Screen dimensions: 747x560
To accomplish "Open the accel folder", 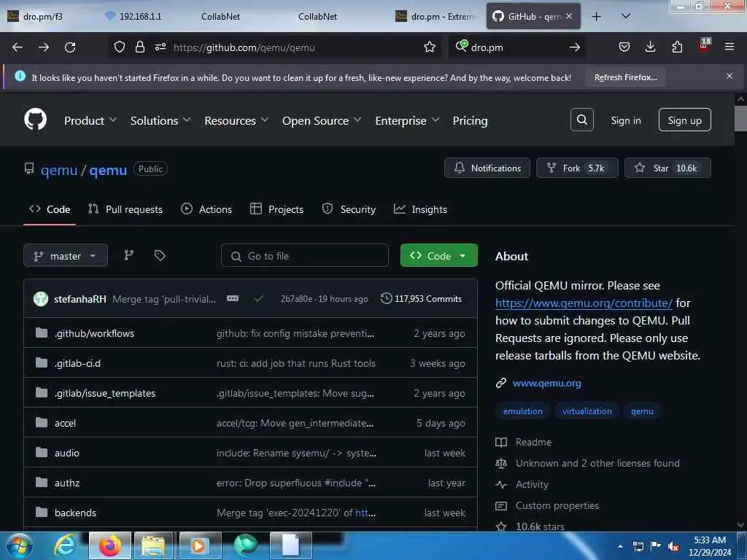I will tap(65, 423).
